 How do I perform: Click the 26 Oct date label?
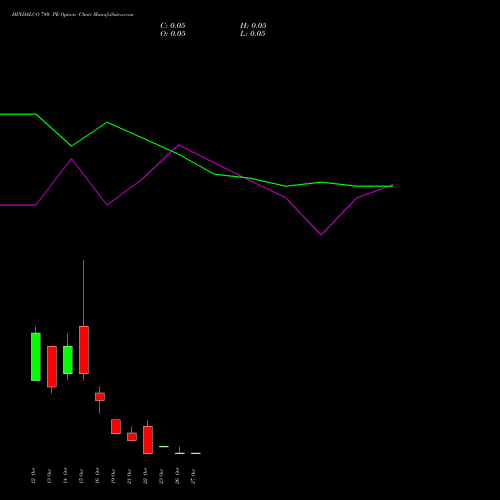click(177, 476)
